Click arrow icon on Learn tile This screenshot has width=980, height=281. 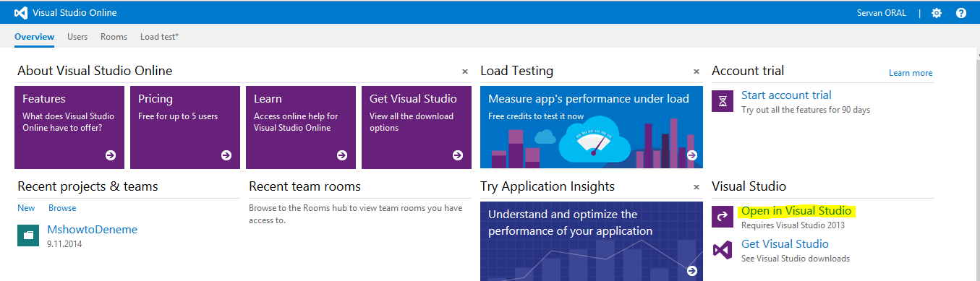(x=342, y=155)
